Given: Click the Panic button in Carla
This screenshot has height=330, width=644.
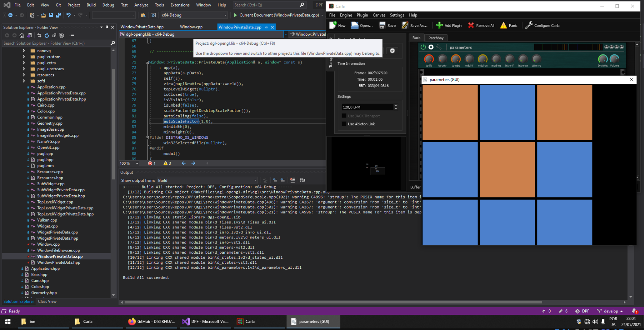Looking at the screenshot, I should click(x=509, y=25).
